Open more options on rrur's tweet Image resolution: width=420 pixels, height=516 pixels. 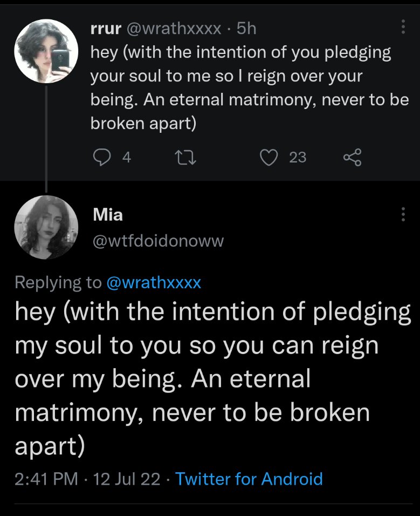(403, 26)
